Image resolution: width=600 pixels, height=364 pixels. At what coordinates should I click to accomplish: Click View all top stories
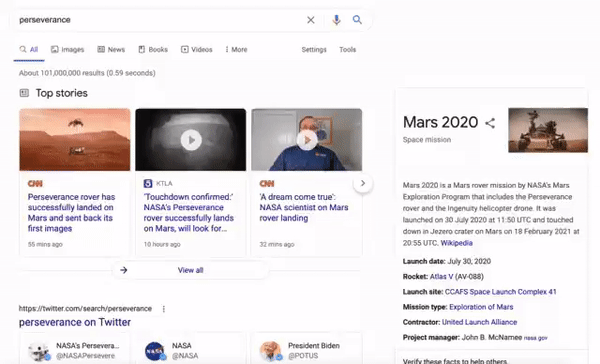click(190, 270)
